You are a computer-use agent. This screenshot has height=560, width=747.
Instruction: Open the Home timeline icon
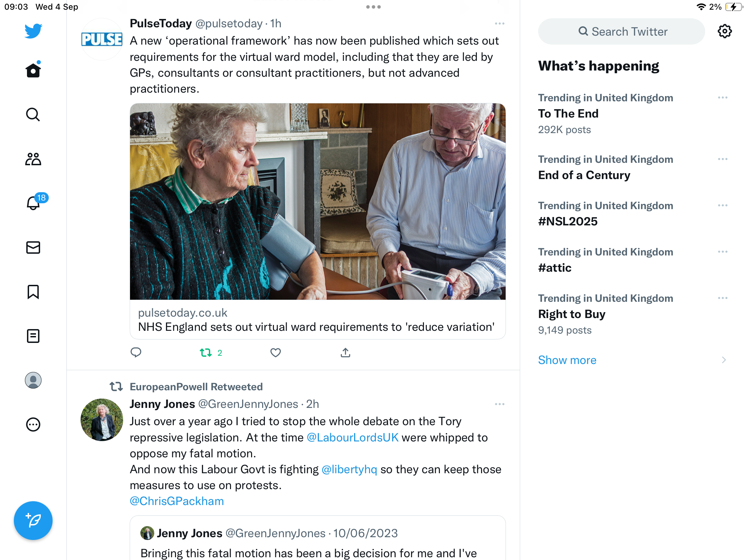click(x=33, y=70)
